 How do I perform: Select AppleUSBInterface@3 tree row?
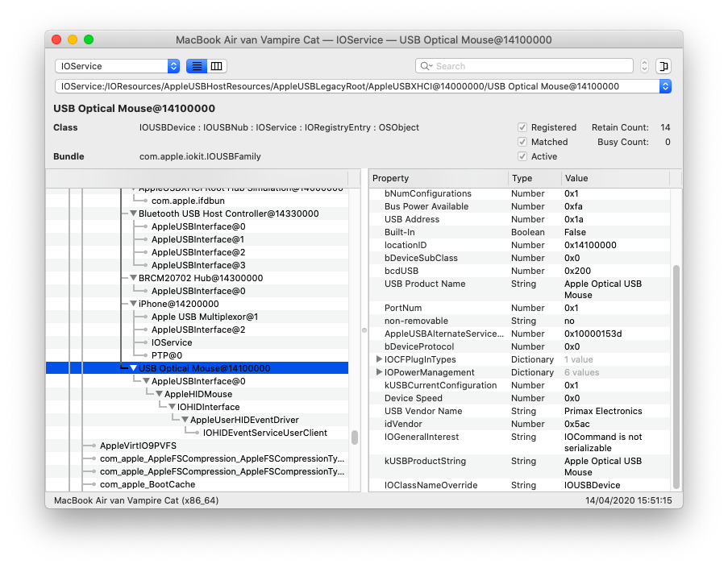click(198, 265)
